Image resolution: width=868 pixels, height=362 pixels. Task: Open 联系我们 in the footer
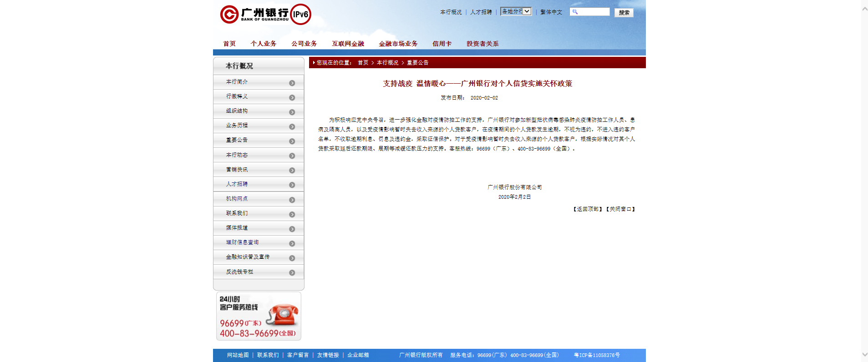pos(268,355)
